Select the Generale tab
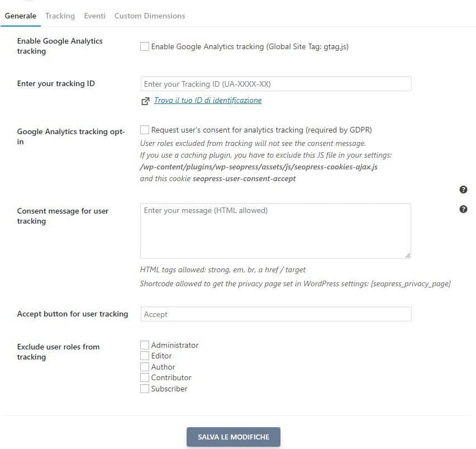Viewport: 476px width, 449px height. [x=20, y=16]
